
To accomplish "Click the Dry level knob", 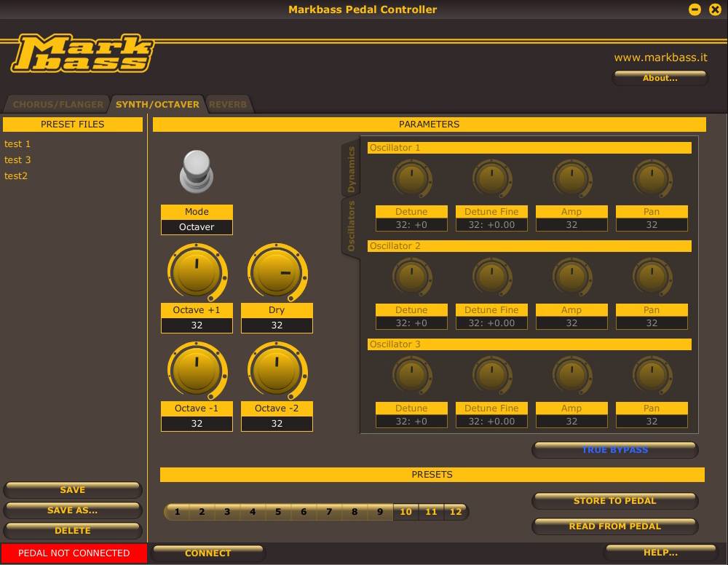I will 277,272.
